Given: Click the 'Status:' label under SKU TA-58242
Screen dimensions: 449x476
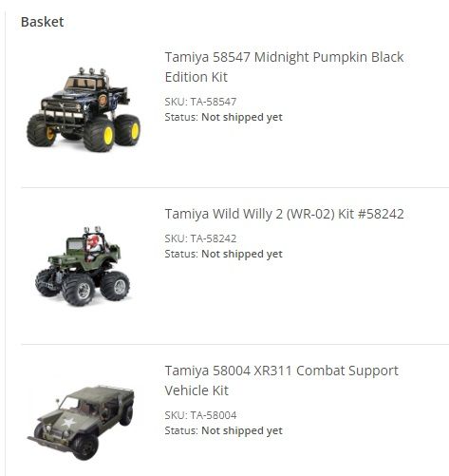Looking at the screenshot, I should click(x=181, y=254).
